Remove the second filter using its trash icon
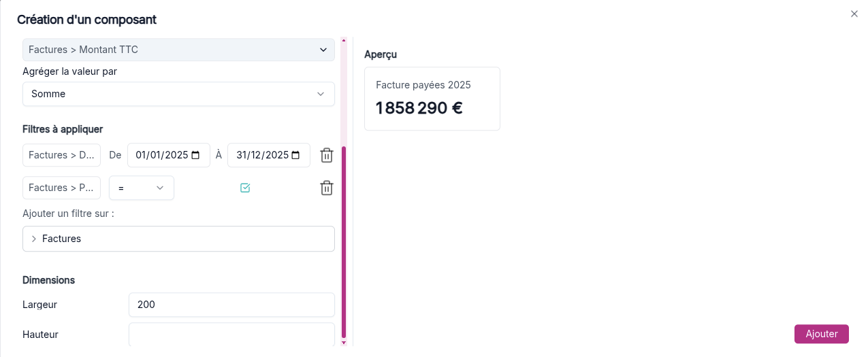Screen dimensions: 868x357 coord(327,188)
